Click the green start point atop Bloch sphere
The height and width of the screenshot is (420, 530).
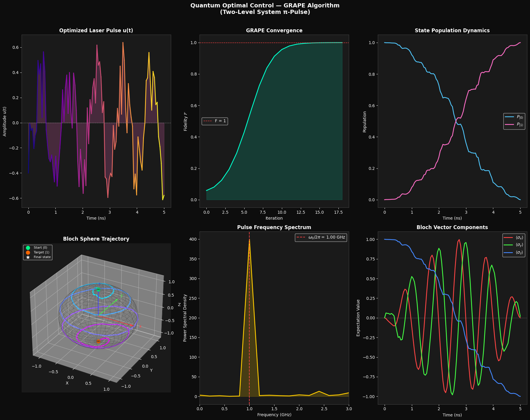[98, 289]
